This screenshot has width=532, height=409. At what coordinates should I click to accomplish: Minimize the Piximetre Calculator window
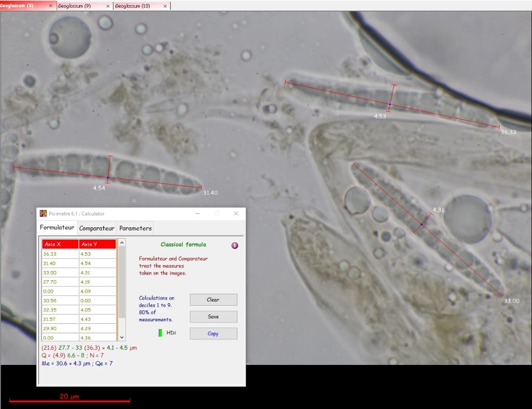tap(197, 213)
